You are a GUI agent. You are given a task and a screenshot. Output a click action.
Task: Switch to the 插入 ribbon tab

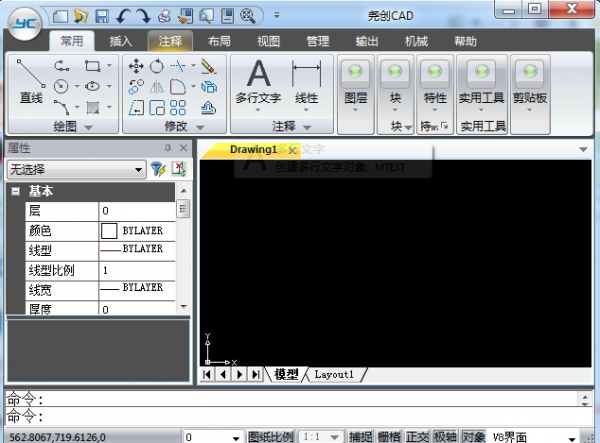121,41
